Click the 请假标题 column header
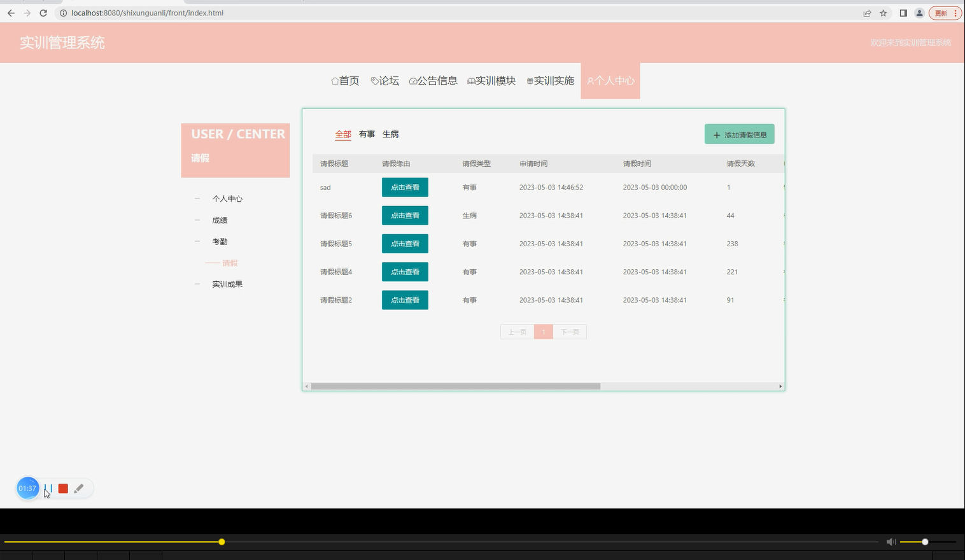Viewport: 965px width, 560px height. pos(334,164)
